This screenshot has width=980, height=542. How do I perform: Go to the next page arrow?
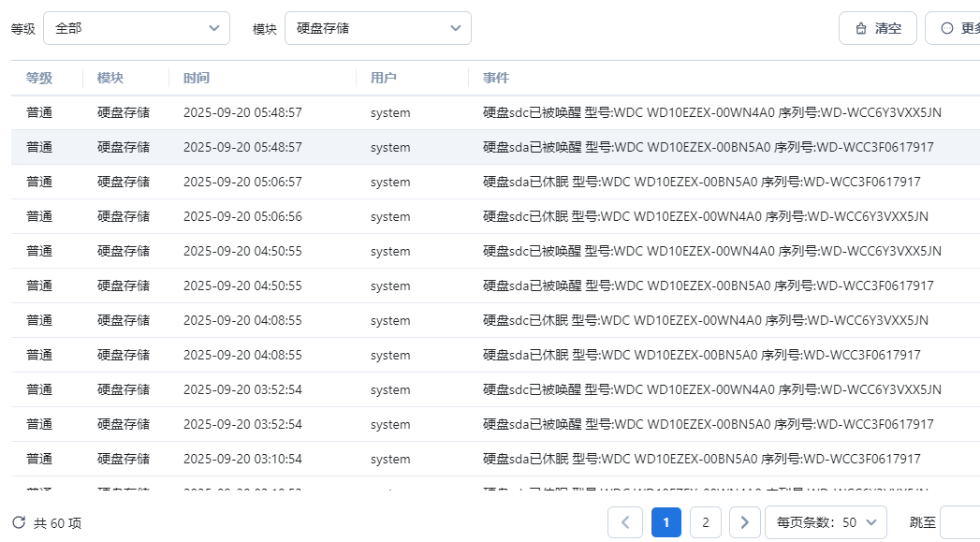(x=744, y=522)
